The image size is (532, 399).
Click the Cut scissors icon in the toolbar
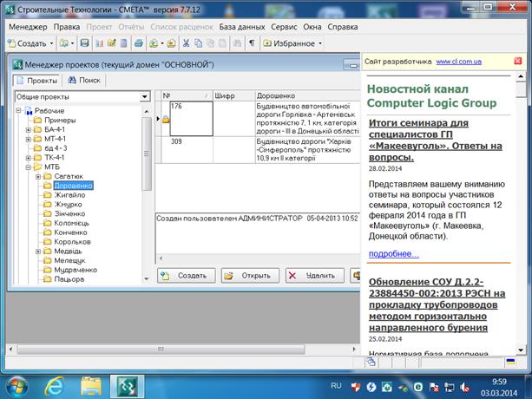pyautogui.click(x=185, y=43)
